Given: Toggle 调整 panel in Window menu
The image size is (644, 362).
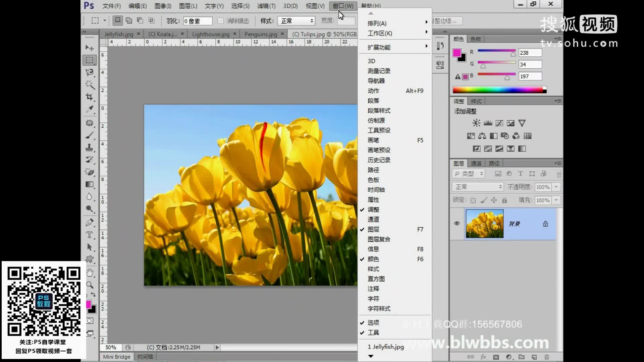Looking at the screenshot, I should tap(395, 209).
